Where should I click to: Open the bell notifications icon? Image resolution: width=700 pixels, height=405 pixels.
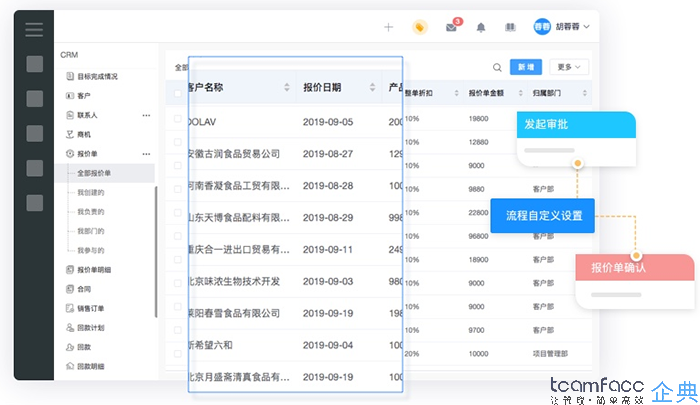point(481,28)
